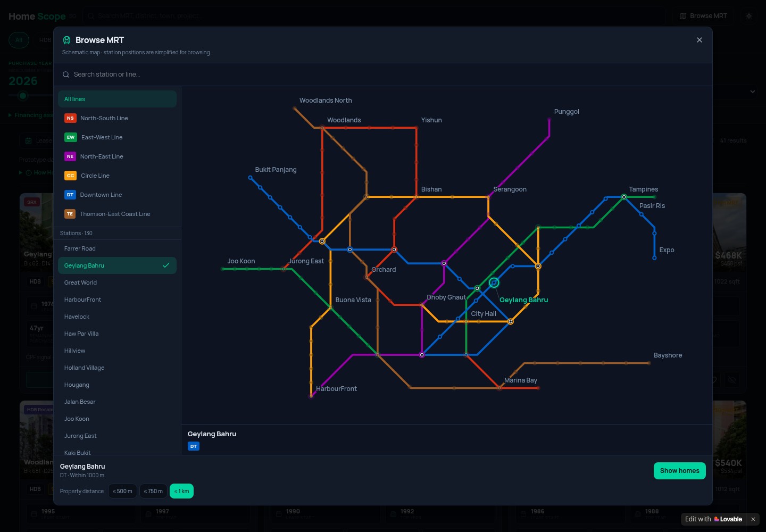Select Haw Par Villa station

(x=117, y=334)
